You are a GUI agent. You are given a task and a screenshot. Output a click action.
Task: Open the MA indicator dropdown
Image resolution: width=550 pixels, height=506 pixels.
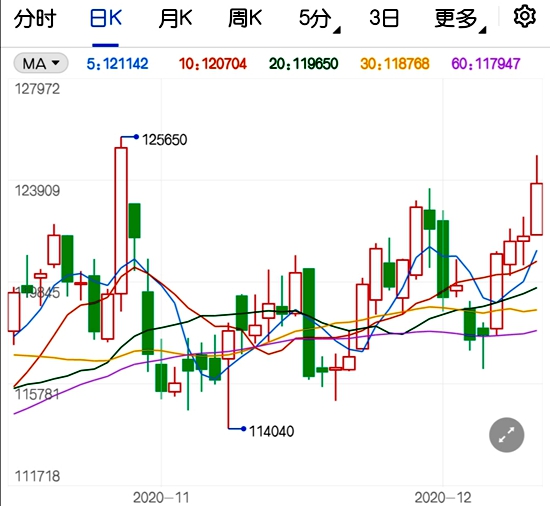(41, 63)
